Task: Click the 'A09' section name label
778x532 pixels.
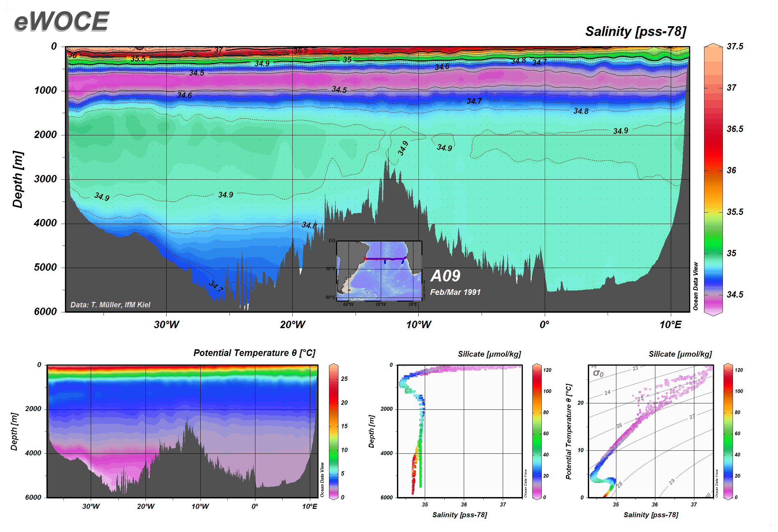Action: pyautogui.click(x=445, y=276)
